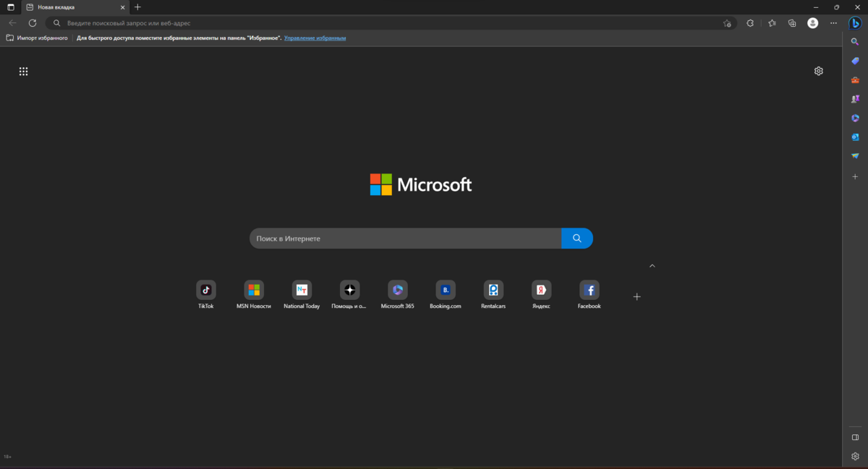Open the browser profile avatar
This screenshot has height=469, width=868.
click(812, 22)
